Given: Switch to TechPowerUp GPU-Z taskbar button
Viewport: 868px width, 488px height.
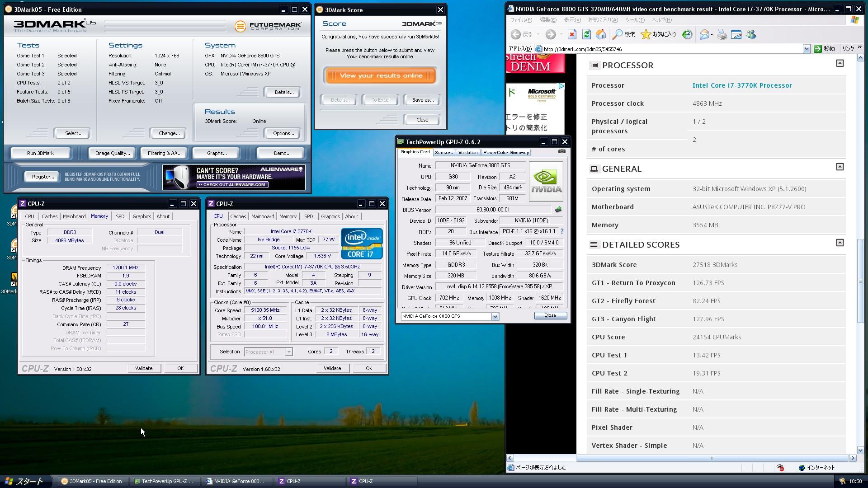Looking at the screenshot, I should (x=164, y=481).
